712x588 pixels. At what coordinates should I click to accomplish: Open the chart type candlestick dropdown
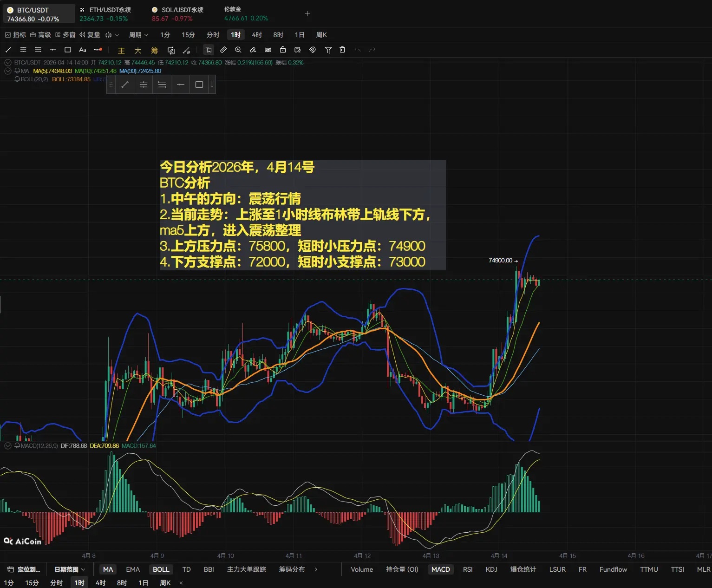click(112, 35)
